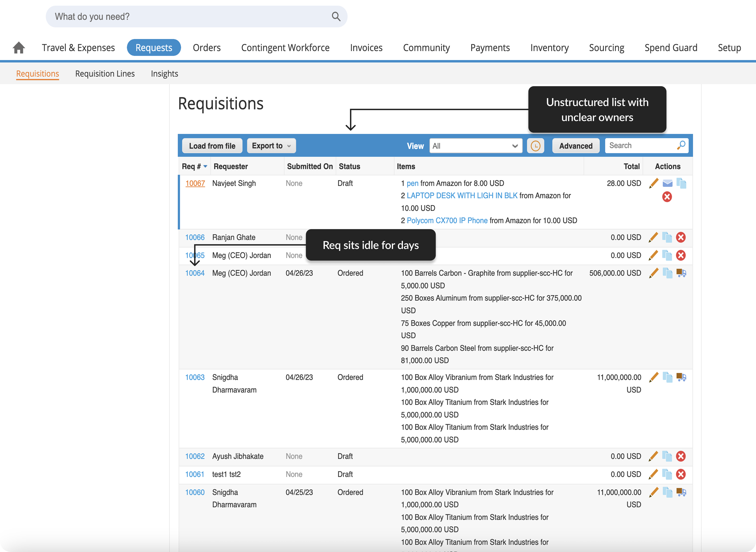Click the Load from file button

click(212, 146)
